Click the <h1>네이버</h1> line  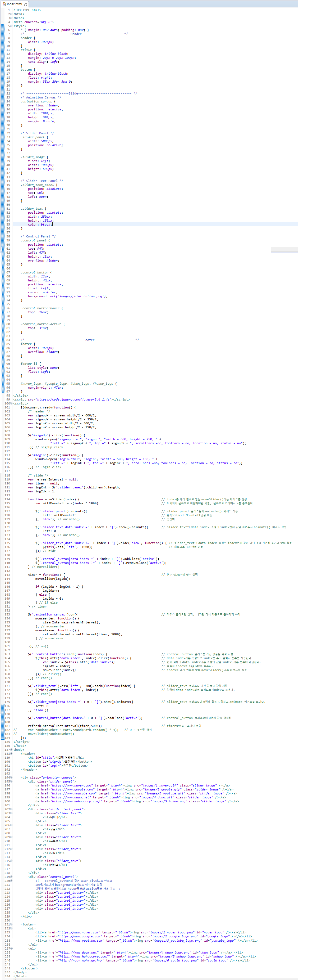(55, 817)
